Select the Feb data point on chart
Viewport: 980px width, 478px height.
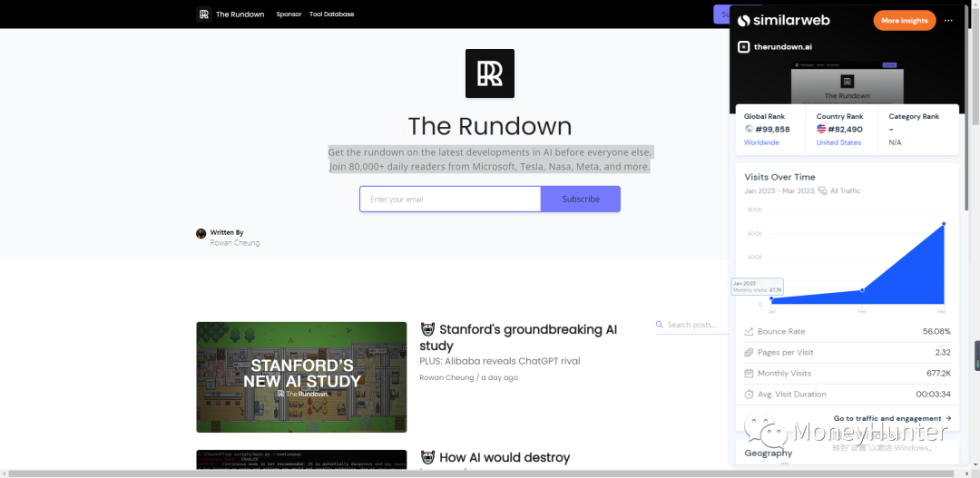coord(863,290)
